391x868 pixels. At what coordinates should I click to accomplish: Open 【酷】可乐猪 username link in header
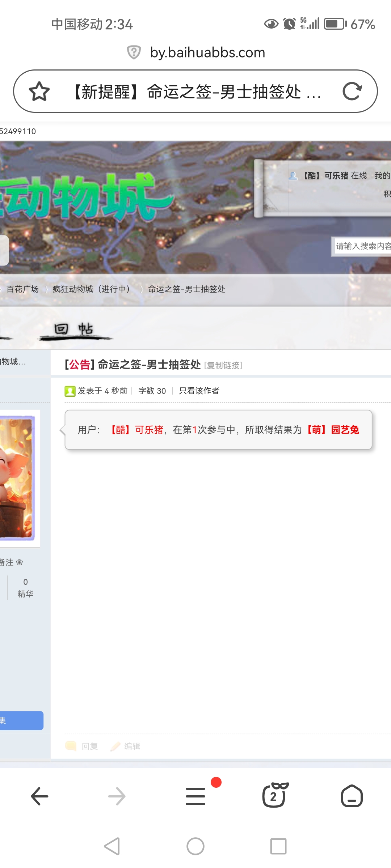click(x=325, y=176)
